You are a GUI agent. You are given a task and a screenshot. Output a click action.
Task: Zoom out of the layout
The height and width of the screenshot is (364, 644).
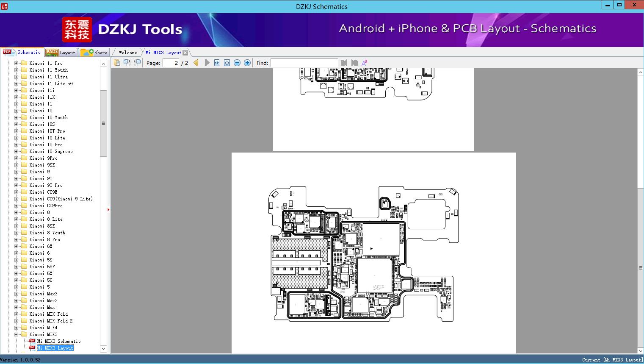pyautogui.click(x=237, y=63)
